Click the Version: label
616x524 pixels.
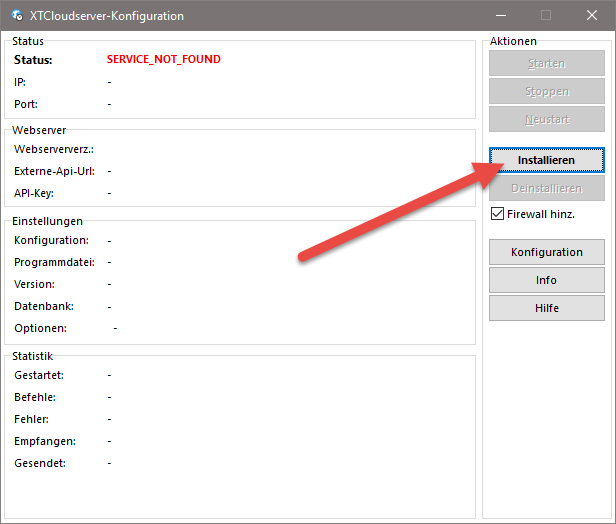click(34, 284)
